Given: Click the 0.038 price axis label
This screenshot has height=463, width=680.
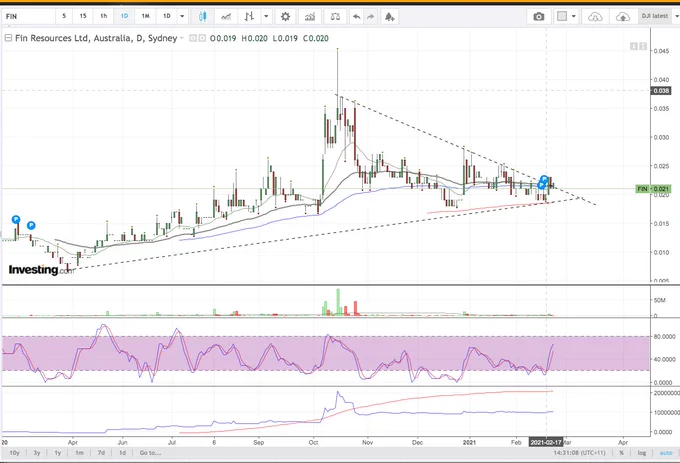Looking at the screenshot, I should pos(661,91).
